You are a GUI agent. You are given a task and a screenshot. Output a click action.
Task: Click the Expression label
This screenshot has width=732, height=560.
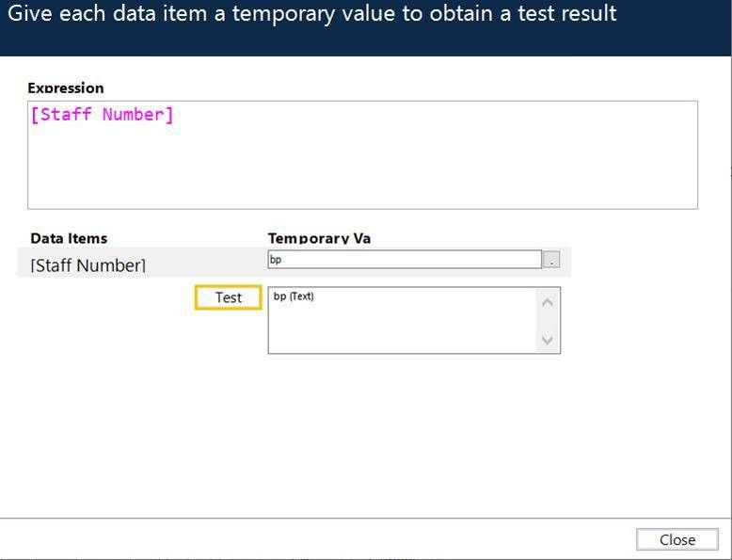[x=66, y=88]
